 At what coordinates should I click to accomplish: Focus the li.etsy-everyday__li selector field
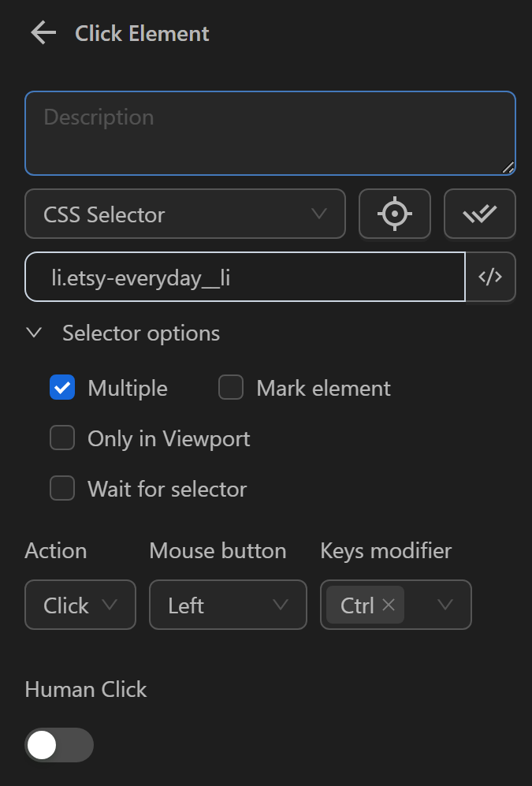pos(236,277)
